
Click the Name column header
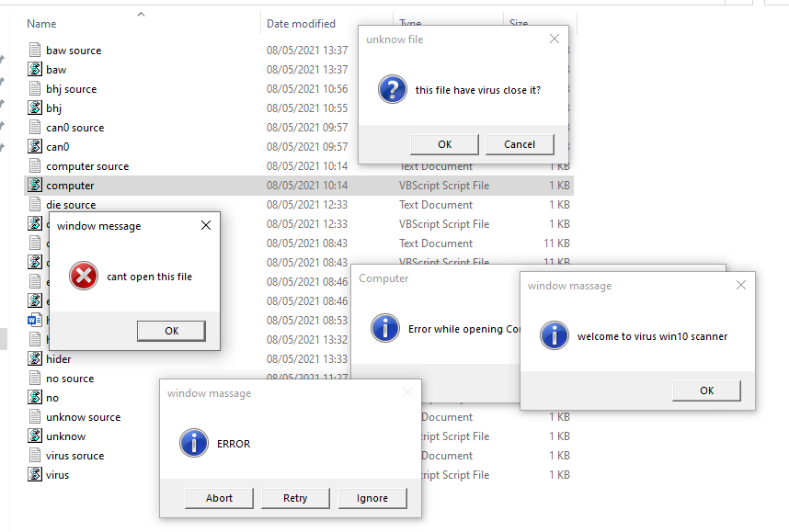coord(41,23)
